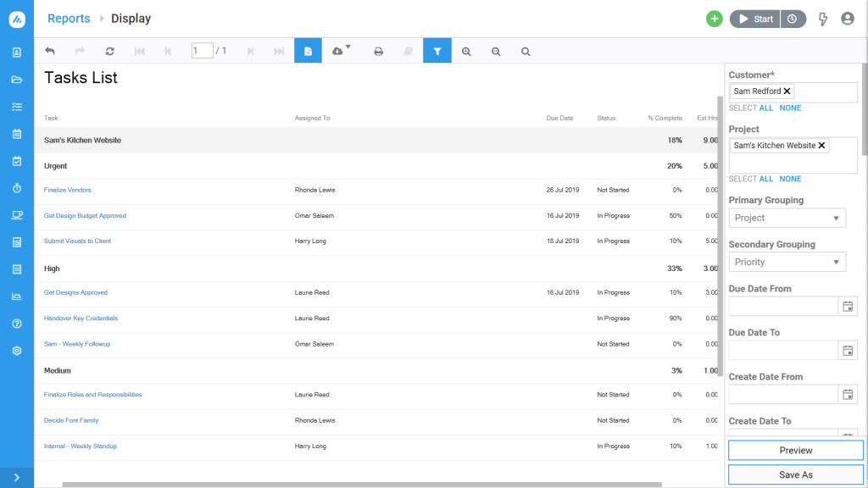868x488 pixels.
Task: Zoom out of the report
Action: coord(496,52)
